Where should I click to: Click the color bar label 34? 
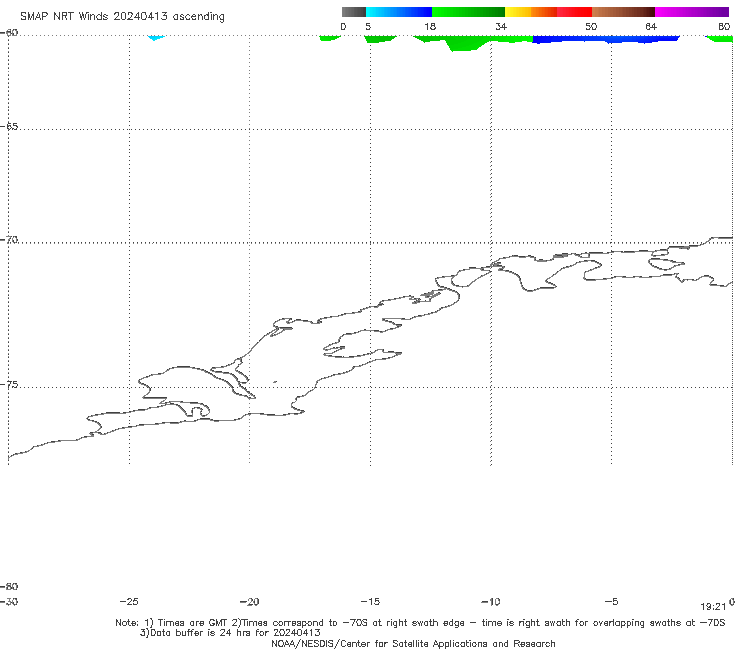[501, 26]
